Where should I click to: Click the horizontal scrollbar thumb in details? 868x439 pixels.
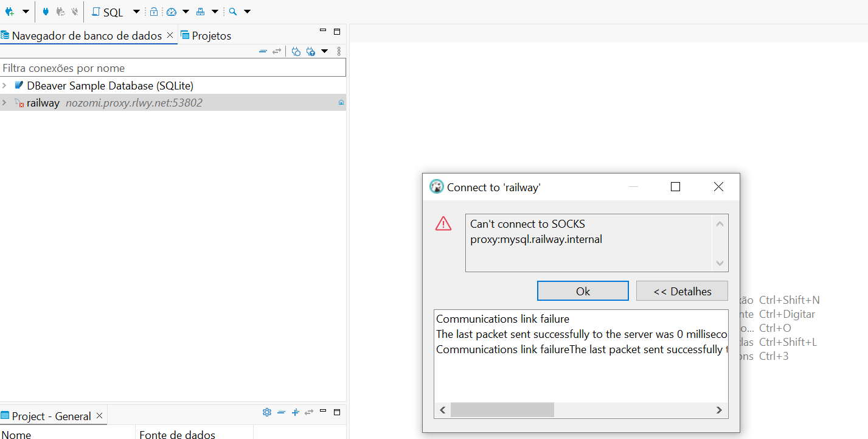click(x=502, y=410)
